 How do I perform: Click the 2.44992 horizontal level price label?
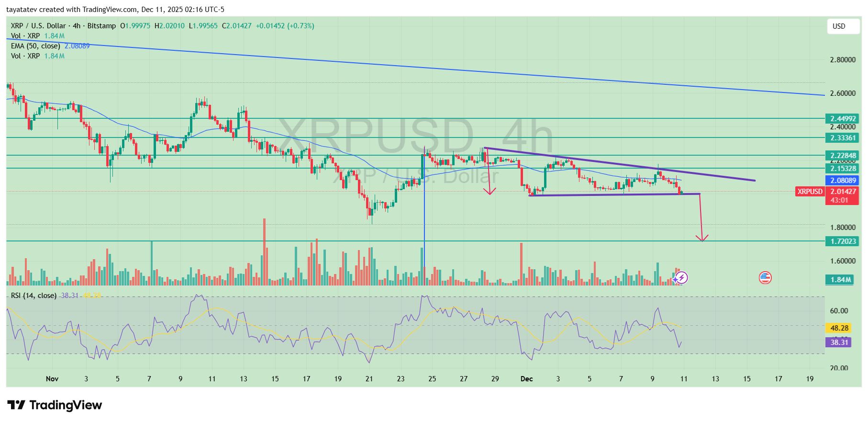(842, 119)
